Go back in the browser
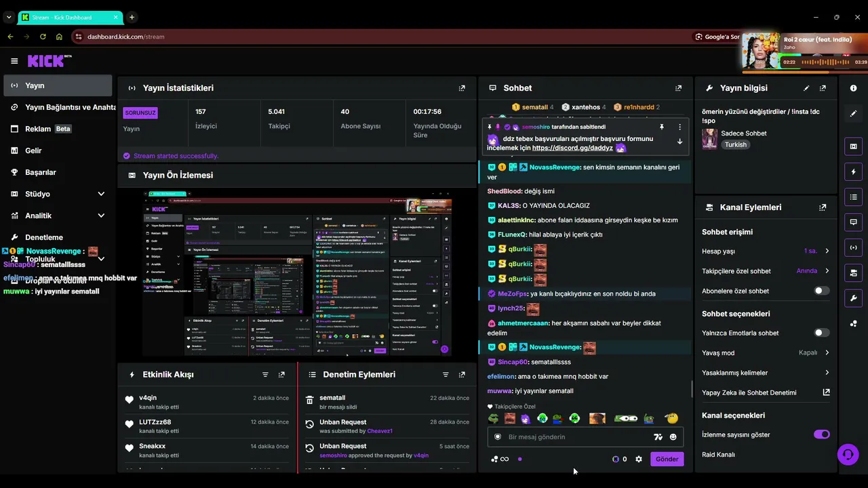This screenshot has height=488, width=868. click(x=10, y=37)
